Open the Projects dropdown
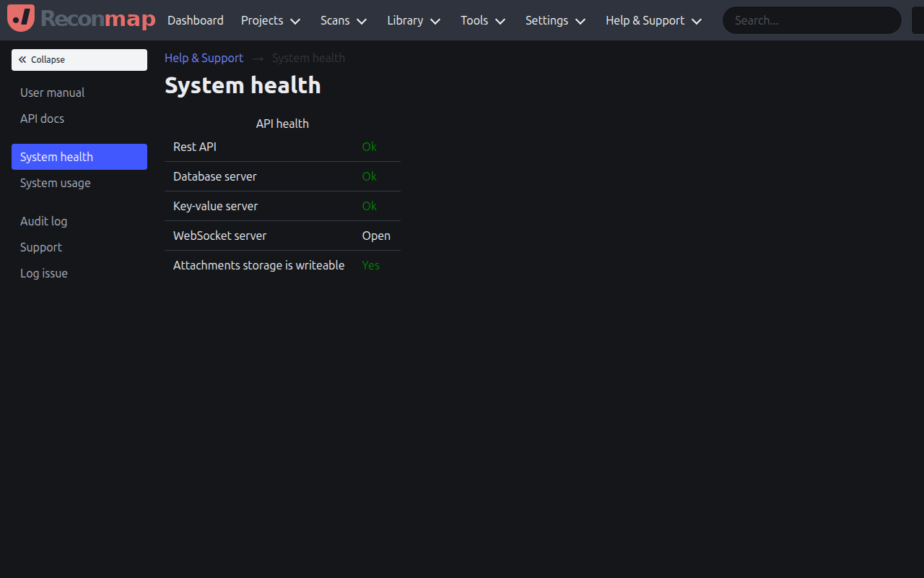 (271, 20)
